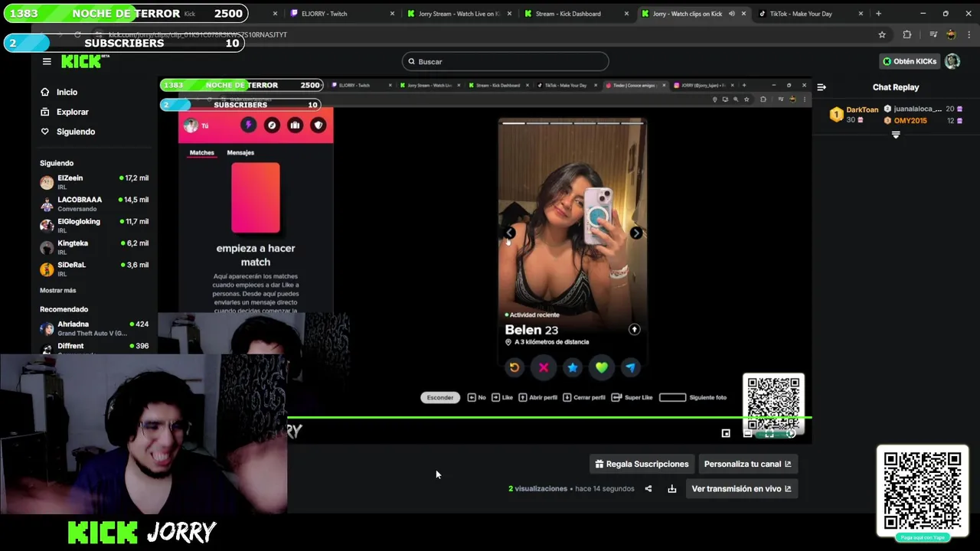The width and height of the screenshot is (980, 551).
Task: Open SiDeRaL channel in sidebar
Action: 94,269
